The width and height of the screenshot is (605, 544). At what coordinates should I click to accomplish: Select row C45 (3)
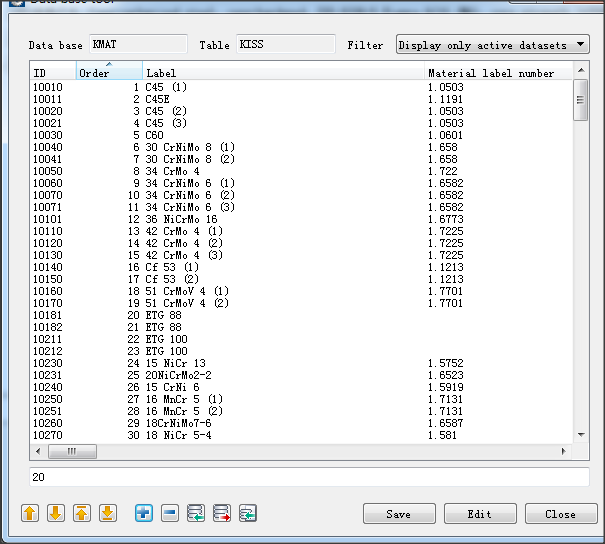click(x=301, y=123)
